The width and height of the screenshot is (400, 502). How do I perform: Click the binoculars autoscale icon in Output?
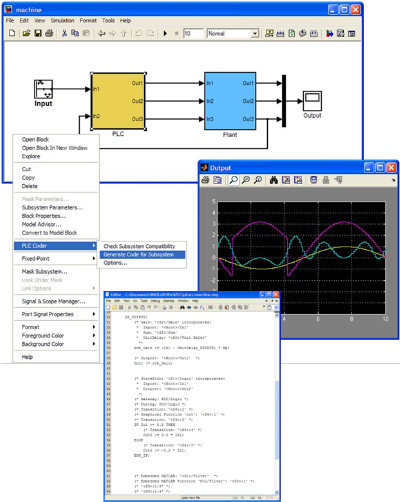tap(274, 180)
